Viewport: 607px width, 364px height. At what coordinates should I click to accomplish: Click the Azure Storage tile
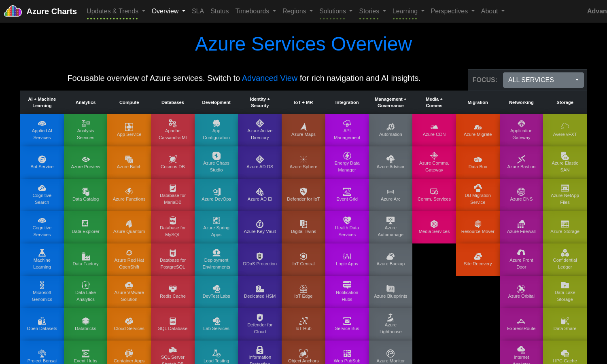(x=565, y=227)
